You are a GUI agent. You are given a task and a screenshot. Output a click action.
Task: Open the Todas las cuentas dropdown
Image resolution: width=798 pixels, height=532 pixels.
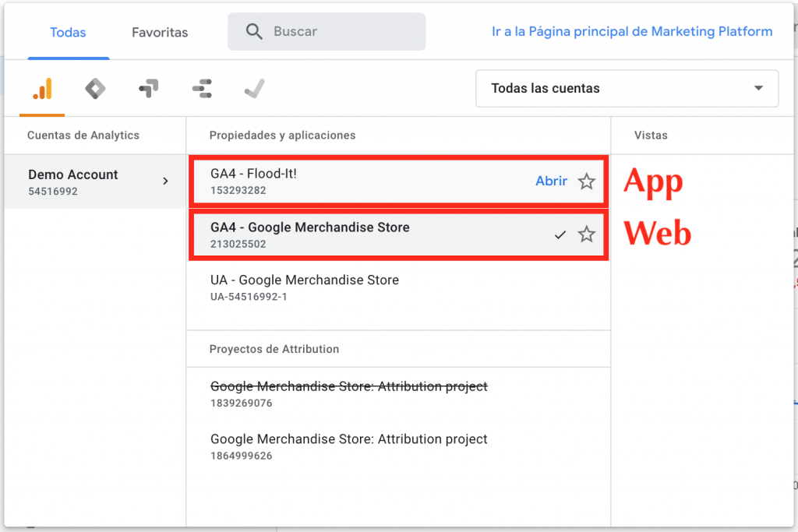pos(627,89)
